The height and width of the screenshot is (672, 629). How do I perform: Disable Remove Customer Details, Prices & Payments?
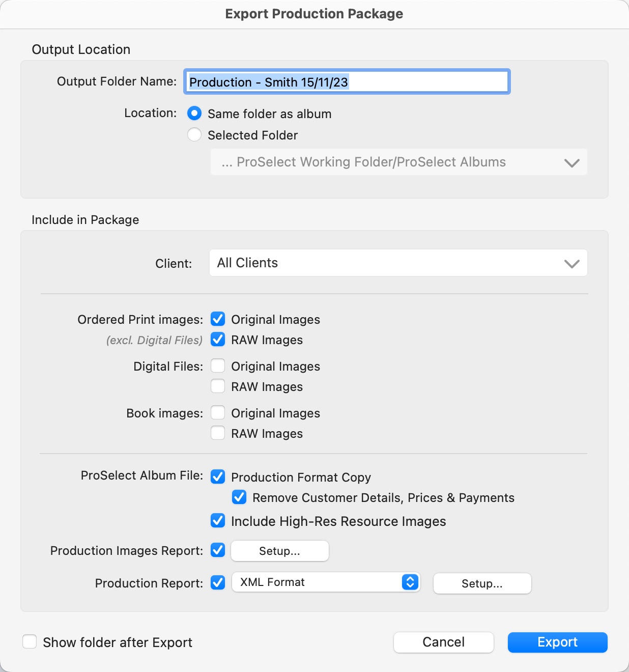[239, 497]
